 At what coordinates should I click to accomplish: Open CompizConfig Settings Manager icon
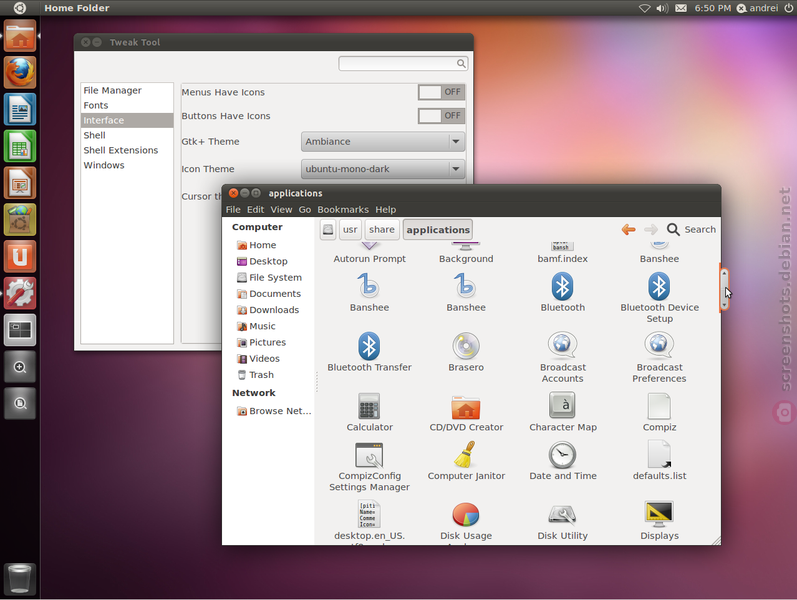click(369, 455)
